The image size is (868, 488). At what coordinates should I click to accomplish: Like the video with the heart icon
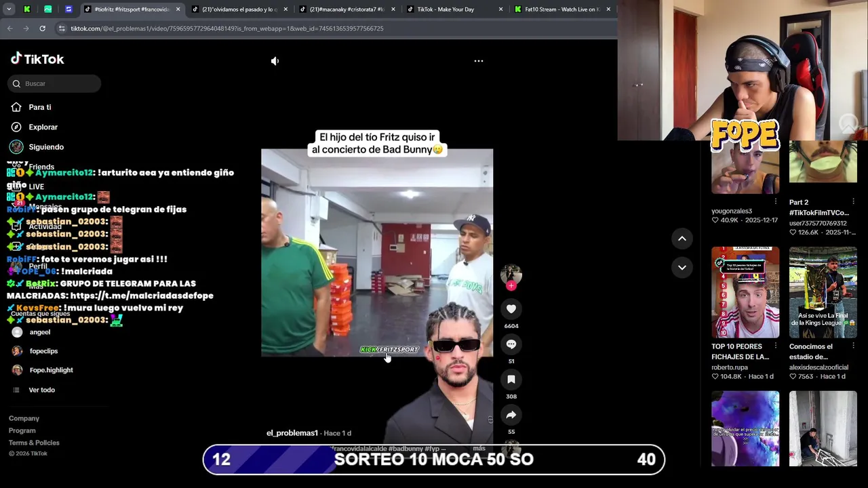tap(511, 309)
